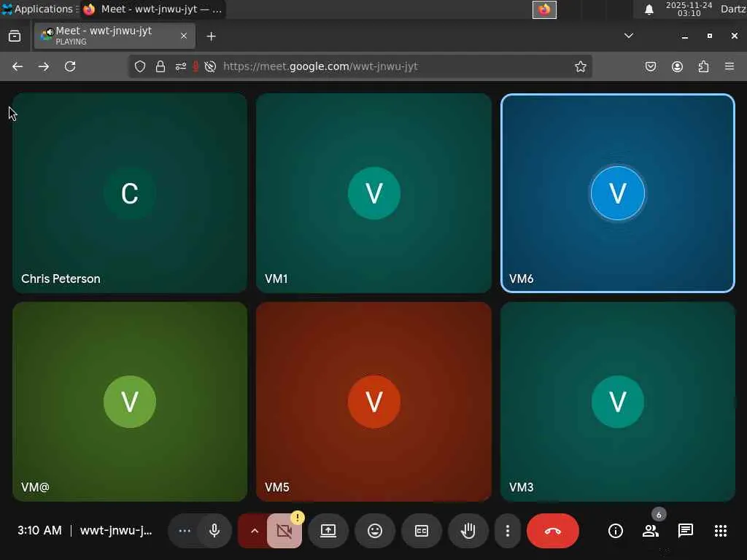Screen dimensions: 747x560
Task: Reload the Meet page
Action: pyautogui.click(x=70, y=66)
